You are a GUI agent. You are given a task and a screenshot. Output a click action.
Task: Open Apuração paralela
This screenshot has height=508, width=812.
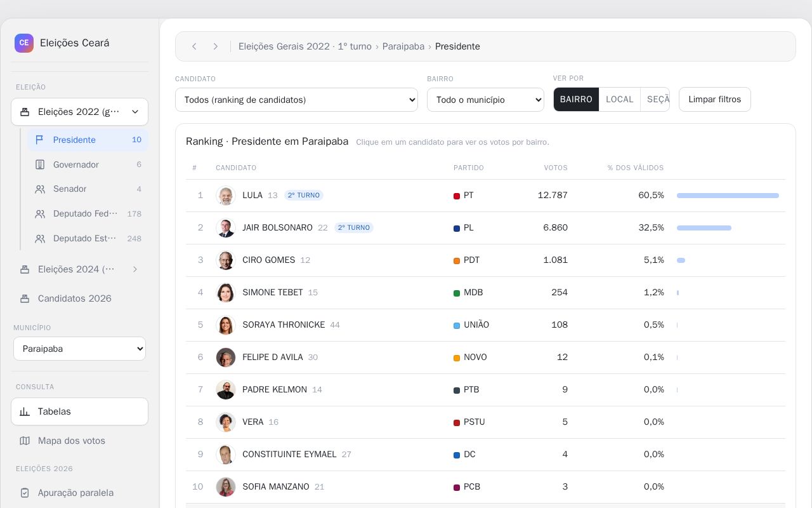79,493
